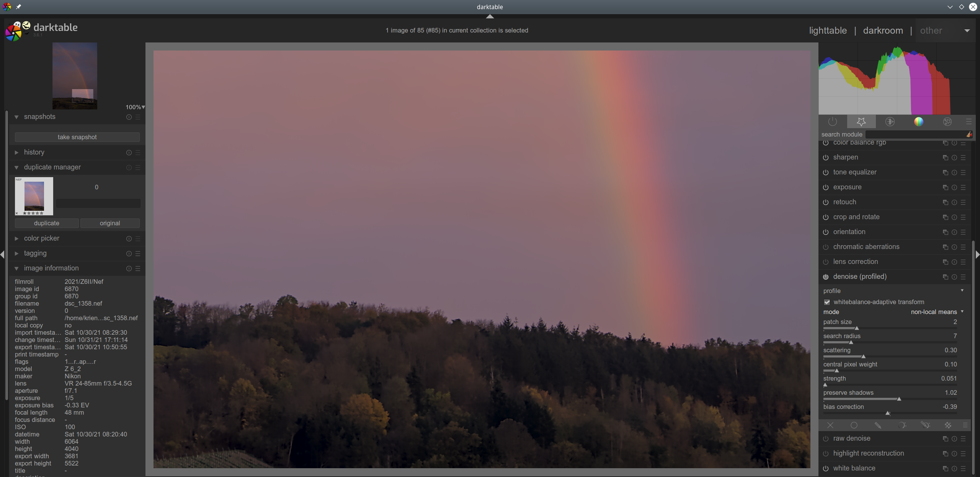Disable the tone equalizer module
This screenshot has height=477, width=980.
point(826,173)
